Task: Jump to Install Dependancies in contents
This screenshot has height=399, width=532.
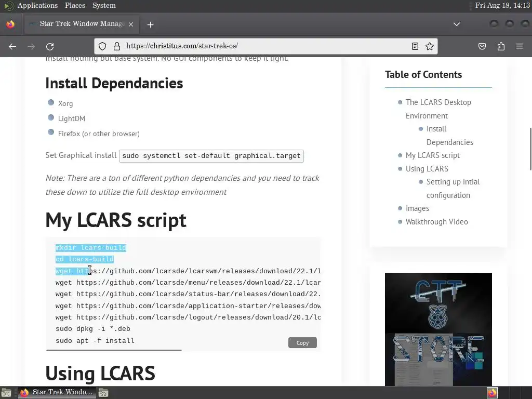Action: 449,136
